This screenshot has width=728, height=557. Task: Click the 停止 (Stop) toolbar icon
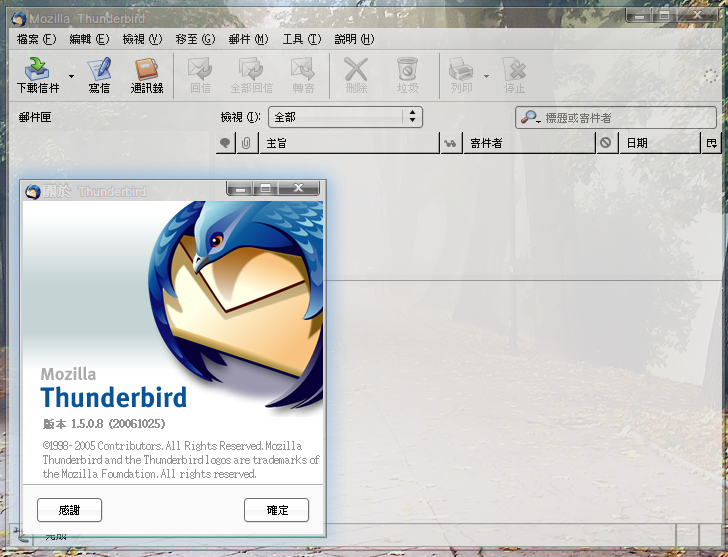coord(514,69)
